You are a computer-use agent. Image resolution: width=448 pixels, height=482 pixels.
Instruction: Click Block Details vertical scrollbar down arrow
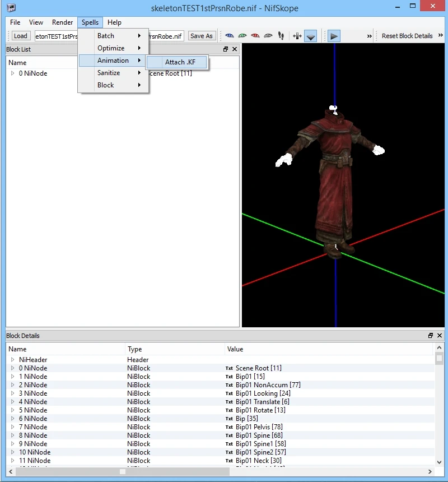(x=440, y=462)
